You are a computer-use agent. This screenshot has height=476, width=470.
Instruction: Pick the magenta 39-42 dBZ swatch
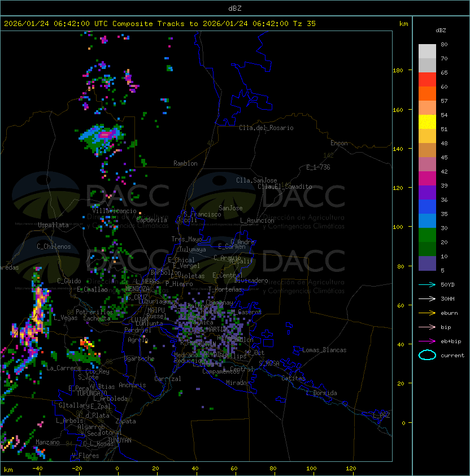coord(427,179)
